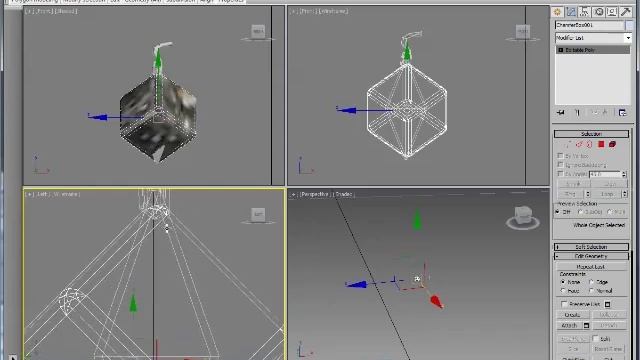Adjust the Loop spinner arrows
640x360 pixels.
point(624,194)
